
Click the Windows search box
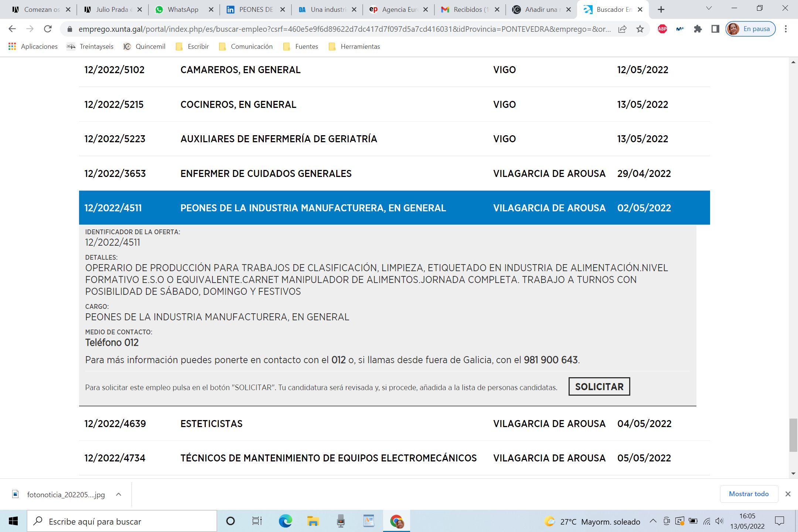[x=122, y=521]
